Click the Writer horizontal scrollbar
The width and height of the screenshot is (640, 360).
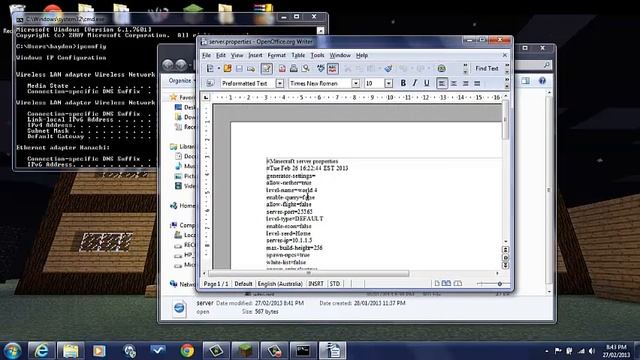click(309, 273)
